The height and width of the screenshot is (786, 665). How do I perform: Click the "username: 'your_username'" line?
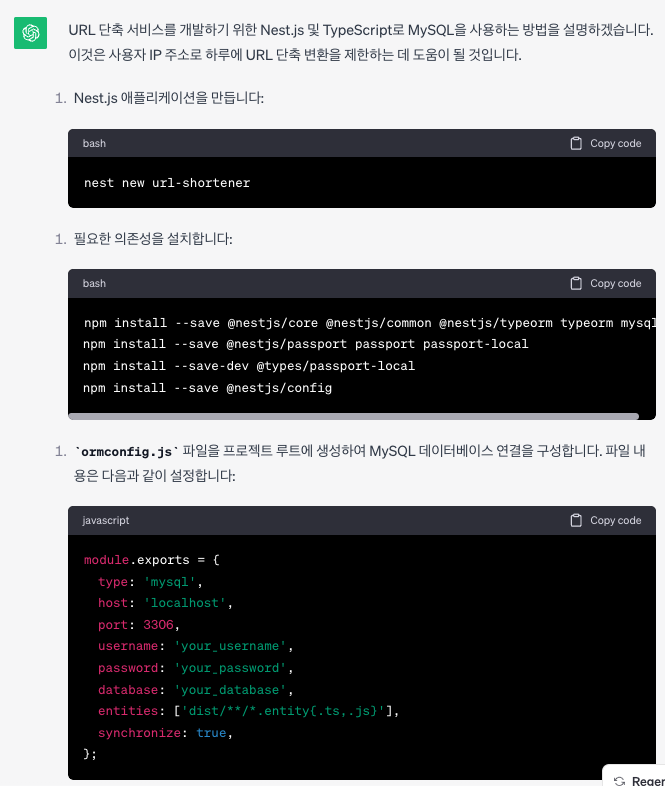coord(195,646)
